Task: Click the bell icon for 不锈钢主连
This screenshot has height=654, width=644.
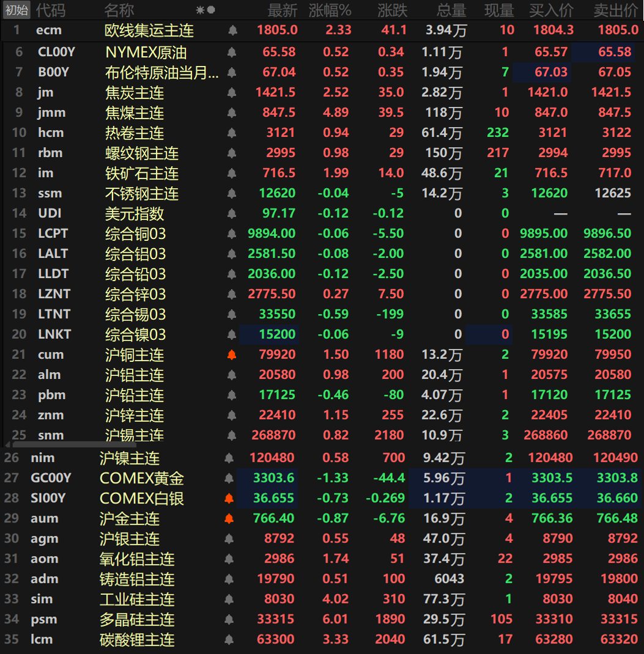Action: point(232,193)
